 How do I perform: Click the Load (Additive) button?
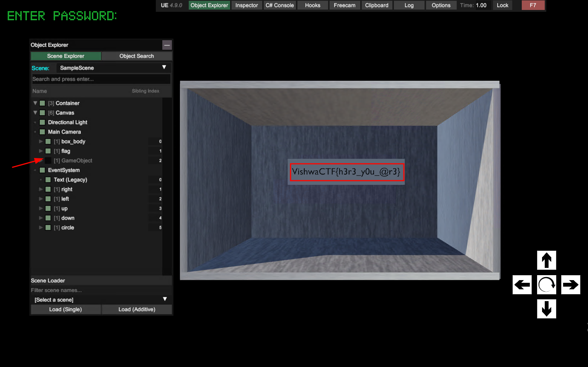[x=137, y=310]
